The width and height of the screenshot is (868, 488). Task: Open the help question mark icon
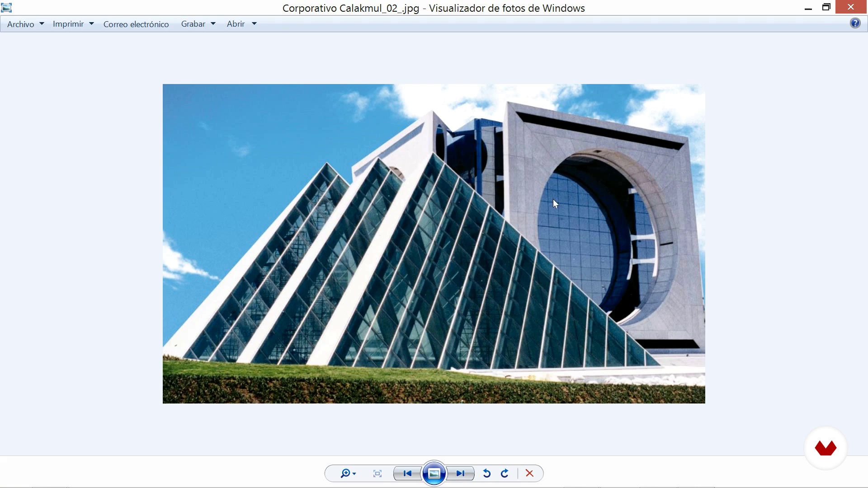point(855,23)
